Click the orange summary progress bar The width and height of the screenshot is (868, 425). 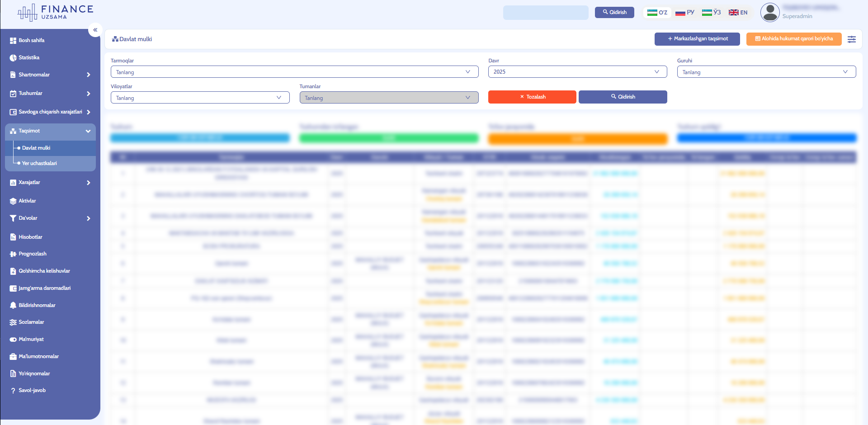pyautogui.click(x=577, y=139)
